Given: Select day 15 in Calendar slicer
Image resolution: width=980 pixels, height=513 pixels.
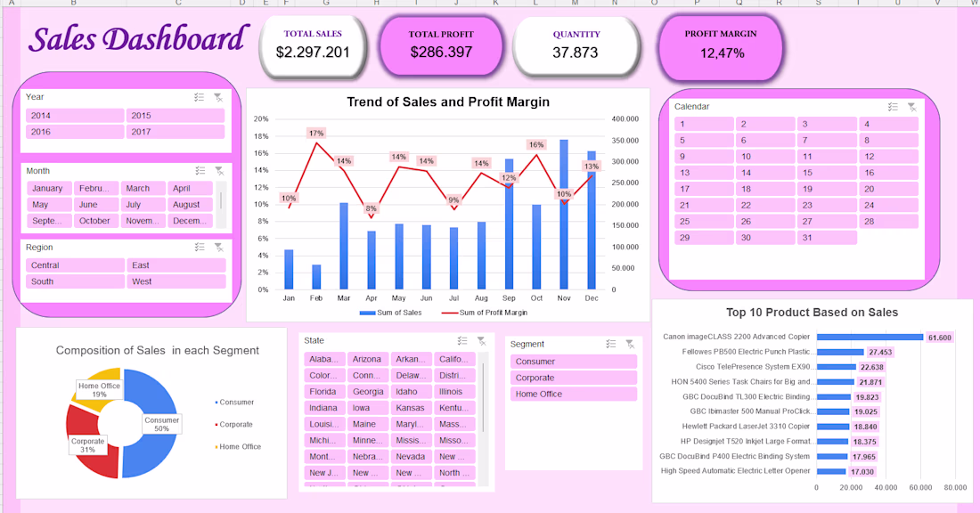Looking at the screenshot, I should (827, 173).
